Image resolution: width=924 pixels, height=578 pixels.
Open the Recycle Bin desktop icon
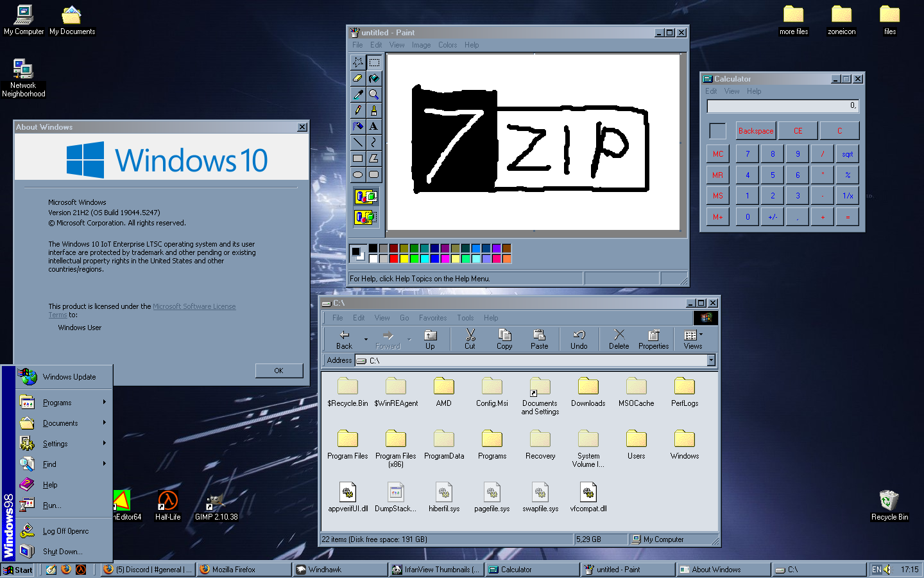[x=889, y=505]
